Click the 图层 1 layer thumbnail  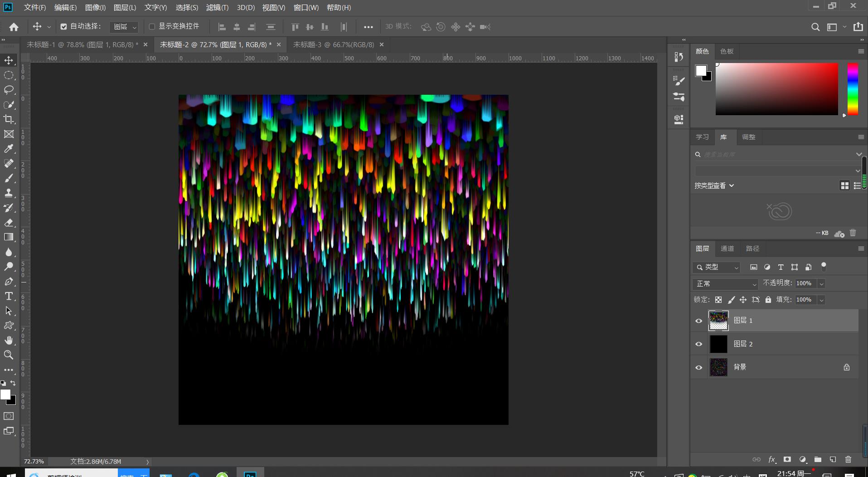718,321
